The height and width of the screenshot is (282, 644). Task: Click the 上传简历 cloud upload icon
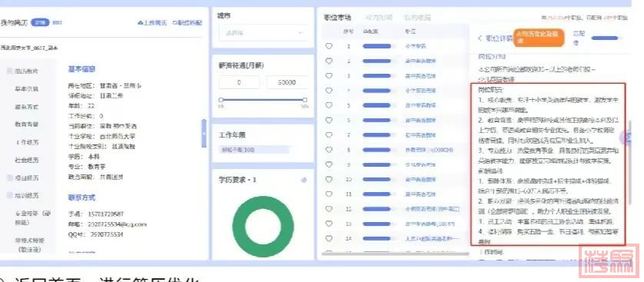coord(141,23)
